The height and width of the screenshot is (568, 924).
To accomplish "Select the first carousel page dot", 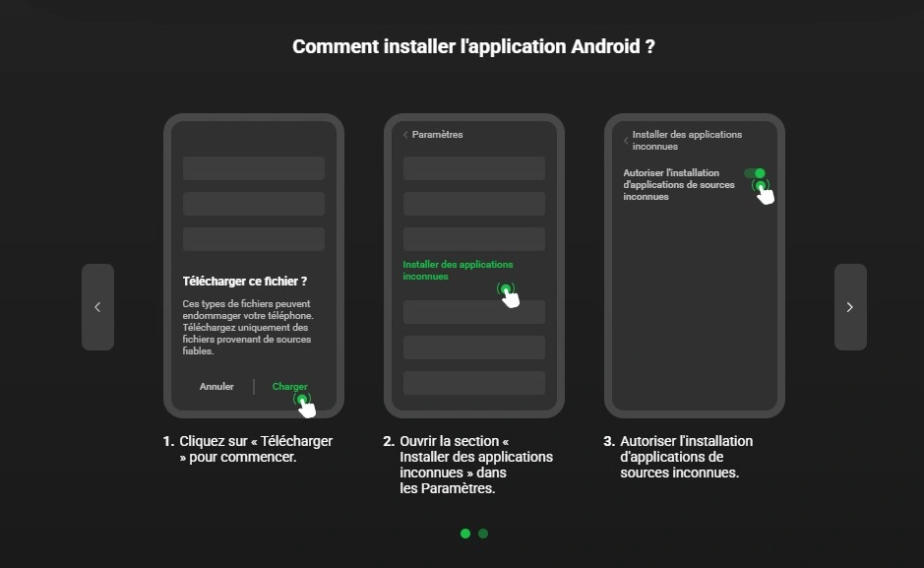I will click(465, 534).
